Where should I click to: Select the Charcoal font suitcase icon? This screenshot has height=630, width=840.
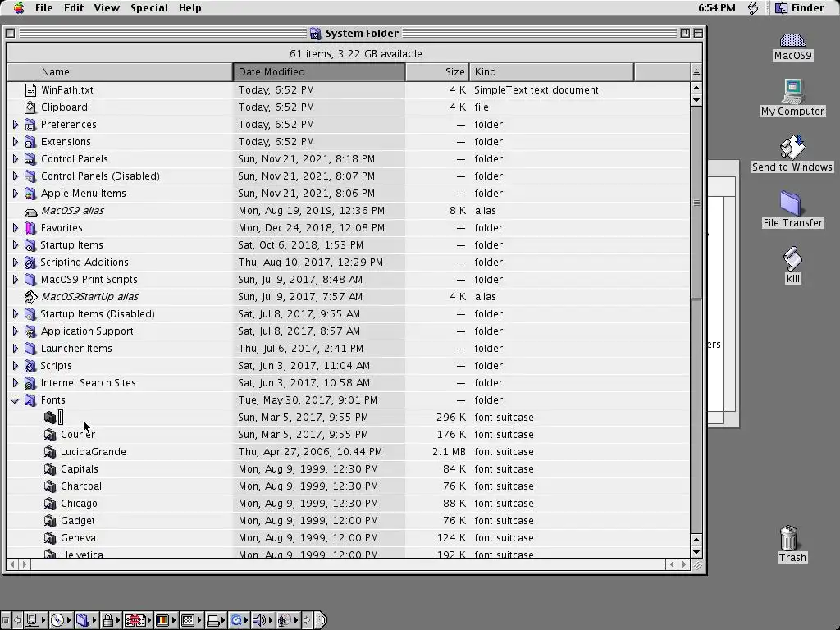click(x=50, y=486)
